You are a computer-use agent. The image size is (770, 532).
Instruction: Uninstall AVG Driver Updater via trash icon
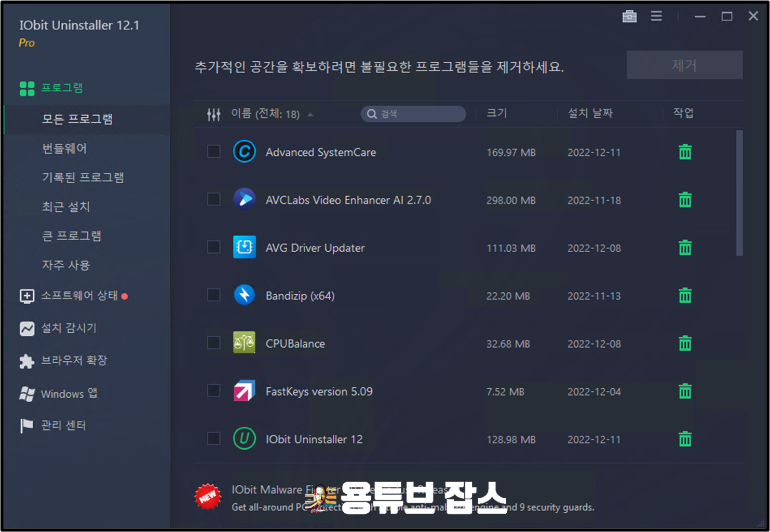[x=685, y=248]
